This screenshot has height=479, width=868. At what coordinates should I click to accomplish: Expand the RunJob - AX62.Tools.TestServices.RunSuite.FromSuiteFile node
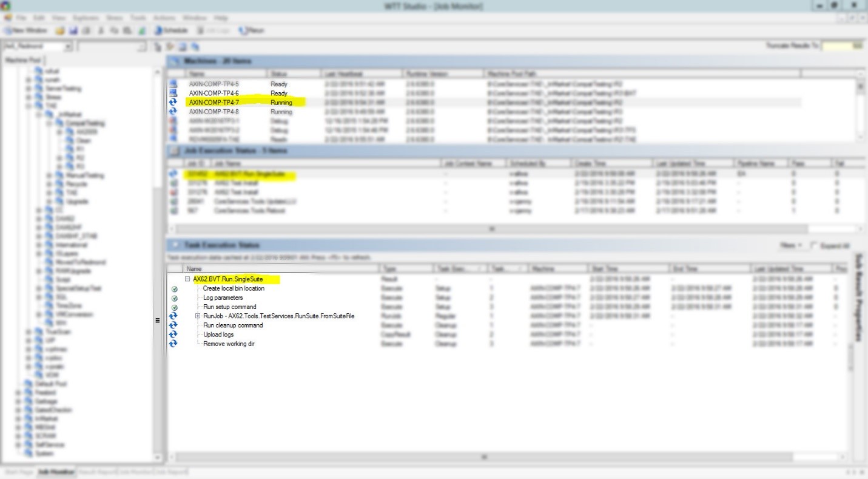(198, 316)
